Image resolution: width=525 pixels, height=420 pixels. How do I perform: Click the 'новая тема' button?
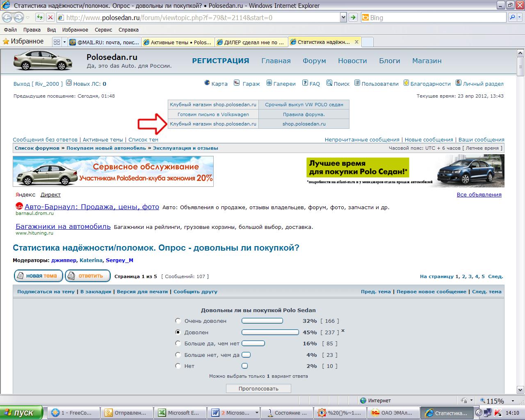tap(38, 276)
